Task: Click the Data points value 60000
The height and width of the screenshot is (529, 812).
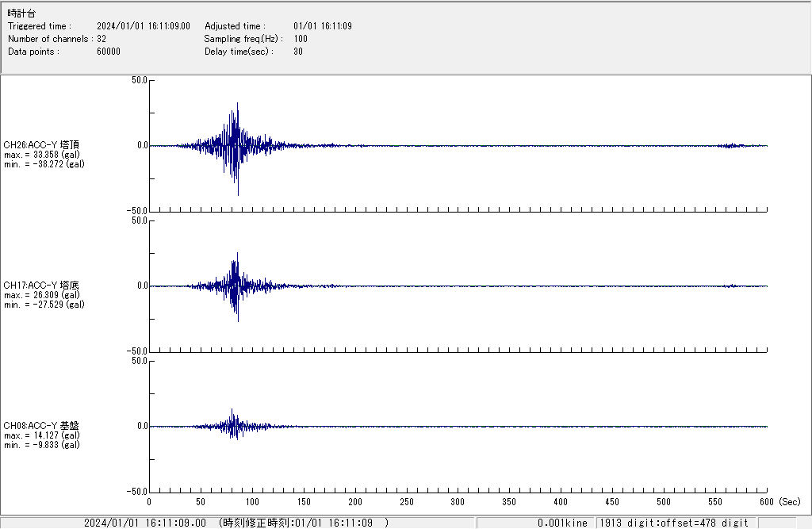Action: point(108,52)
